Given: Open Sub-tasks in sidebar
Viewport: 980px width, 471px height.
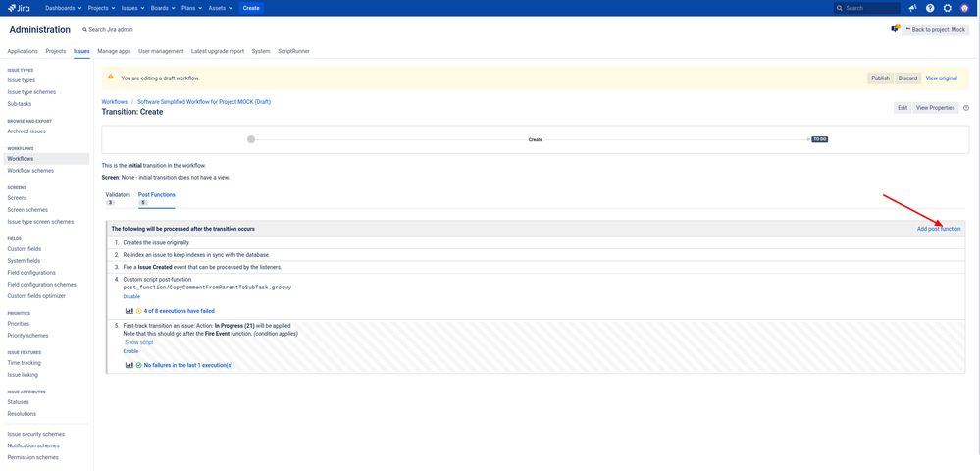Looking at the screenshot, I should pos(20,104).
